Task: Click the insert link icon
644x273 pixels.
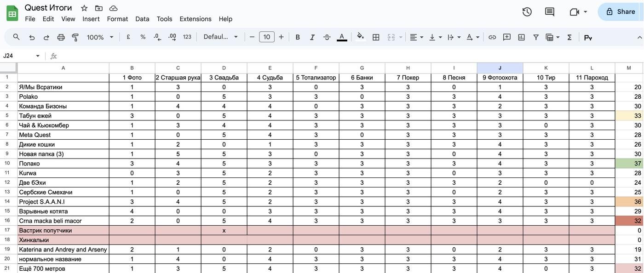Action: pyautogui.click(x=492, y=37)
